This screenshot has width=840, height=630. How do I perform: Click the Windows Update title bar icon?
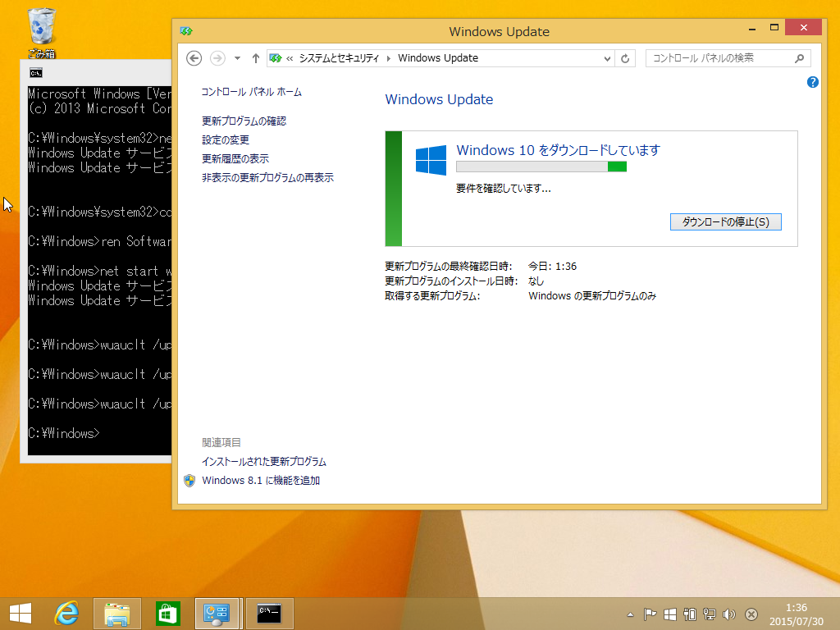coord(186,31)
